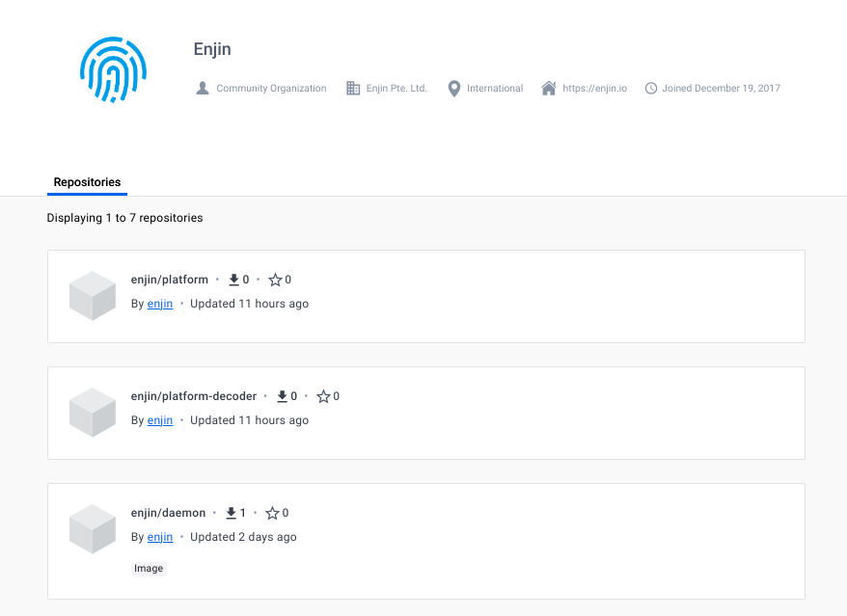Click Updated 11 hours ago on enjin/platform
This screenshot has width=847, height=616.
tap(249, 304)
